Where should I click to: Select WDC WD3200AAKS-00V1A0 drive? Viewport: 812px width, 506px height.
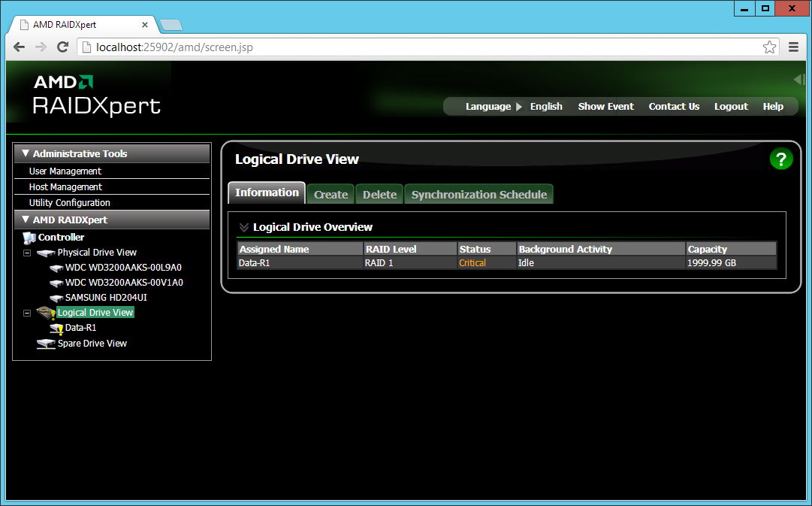point(124,283)
